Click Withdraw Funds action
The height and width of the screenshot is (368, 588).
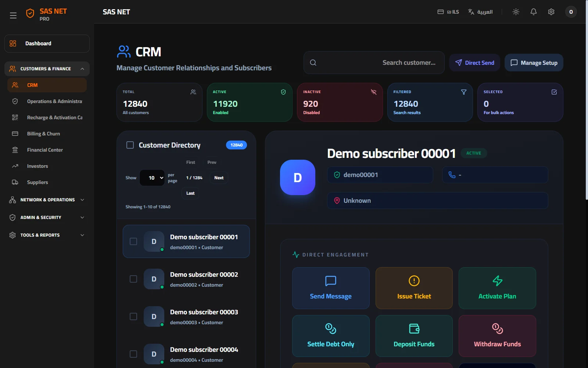tap(497, 336)
